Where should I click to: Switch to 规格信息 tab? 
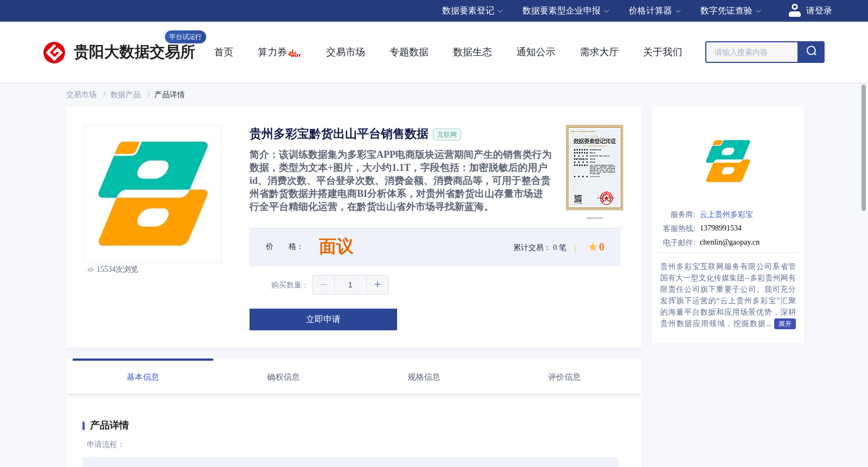(x=424, y=377)
